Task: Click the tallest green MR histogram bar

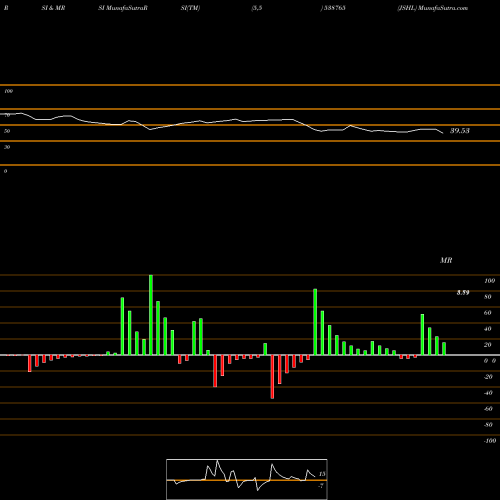Action: (151, 315)
